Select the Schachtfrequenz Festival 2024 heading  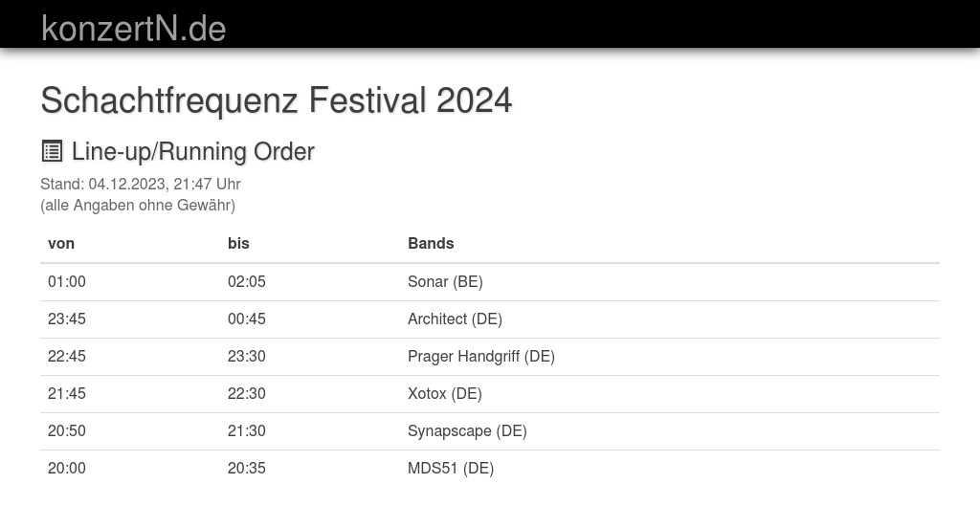pyautogui.click(x=276, y=100)
